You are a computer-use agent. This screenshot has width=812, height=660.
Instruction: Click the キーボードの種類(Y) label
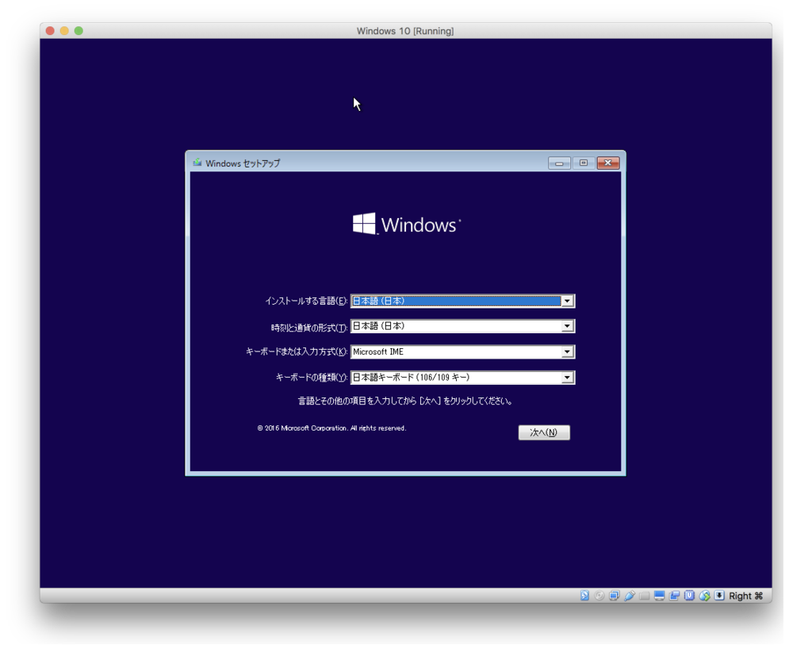point(311,377)
